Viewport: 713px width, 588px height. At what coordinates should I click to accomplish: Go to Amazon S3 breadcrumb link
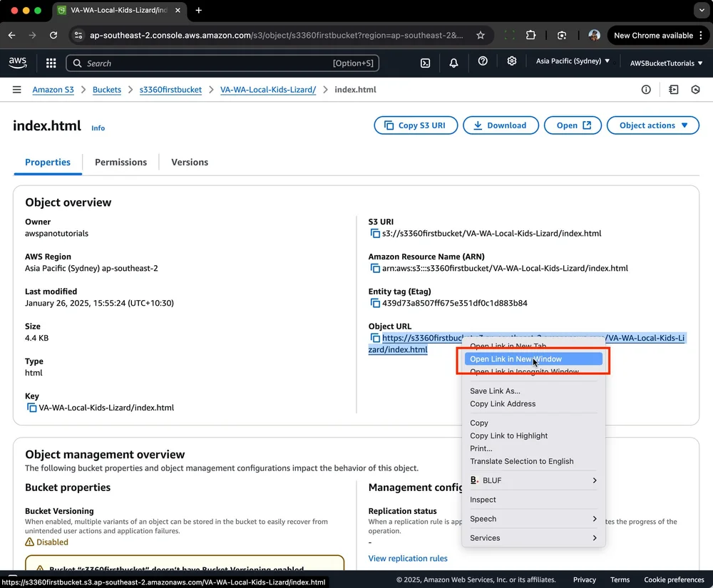click(53, 90)
